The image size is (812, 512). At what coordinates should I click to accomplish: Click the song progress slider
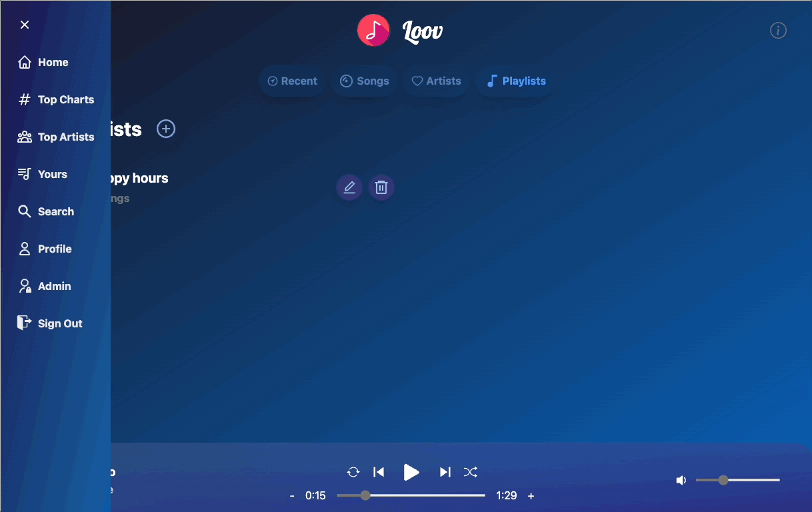pyautogui.click(x=411, y=495)
